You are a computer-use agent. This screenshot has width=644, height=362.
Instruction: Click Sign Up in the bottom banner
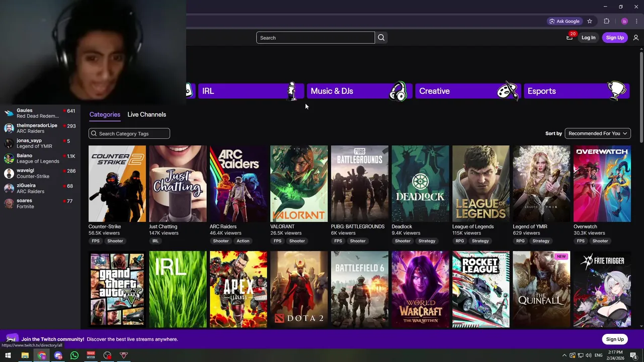(x=615, y=339)
